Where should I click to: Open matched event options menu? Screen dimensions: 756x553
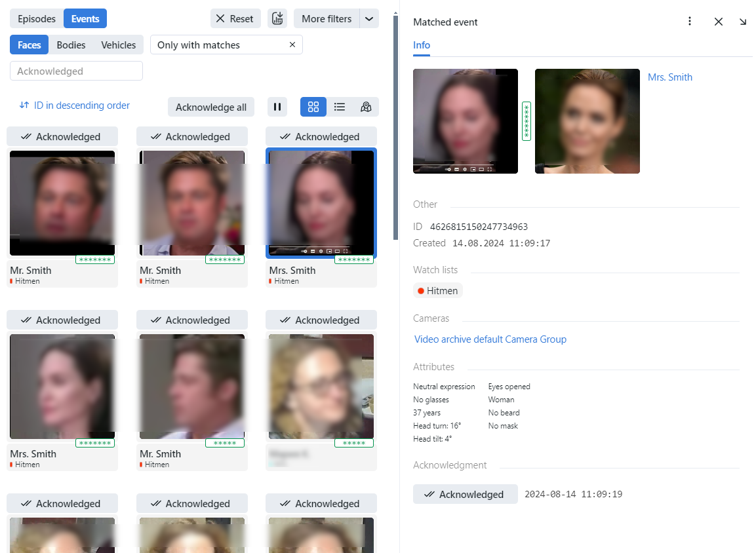[690, 21]
